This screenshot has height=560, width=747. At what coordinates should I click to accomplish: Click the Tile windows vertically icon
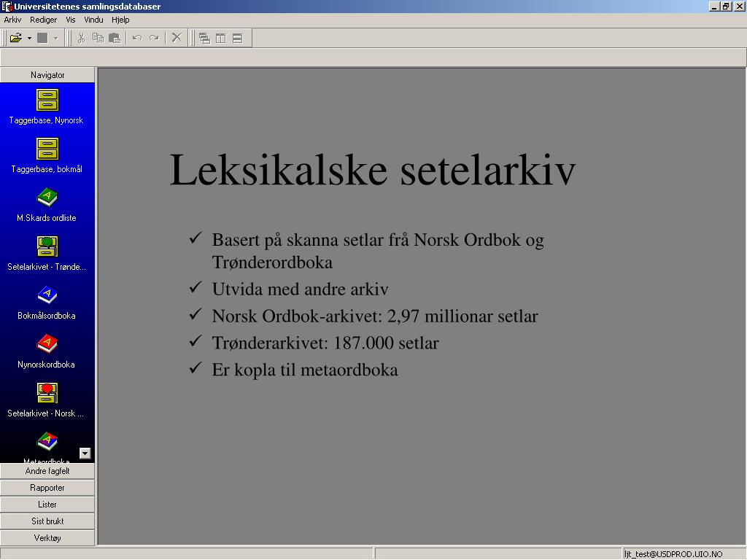pyautogui.click(x=220, y=39)
